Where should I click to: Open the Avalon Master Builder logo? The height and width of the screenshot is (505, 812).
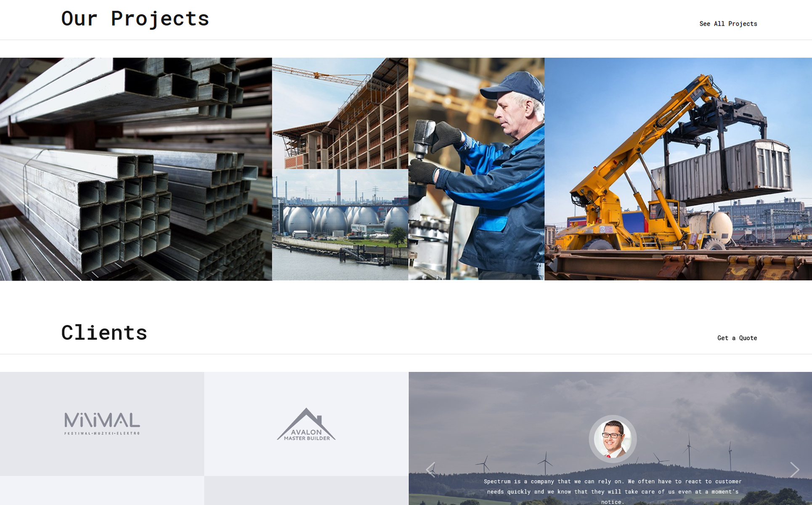point(306,424)
